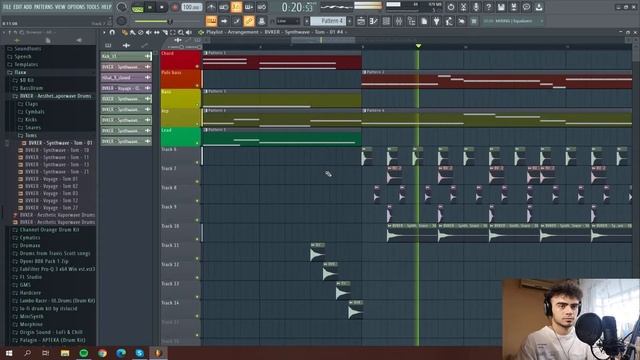Click the Pause transport button
Image resolution: width=640 pixels, height=360 pixels.
150,7
